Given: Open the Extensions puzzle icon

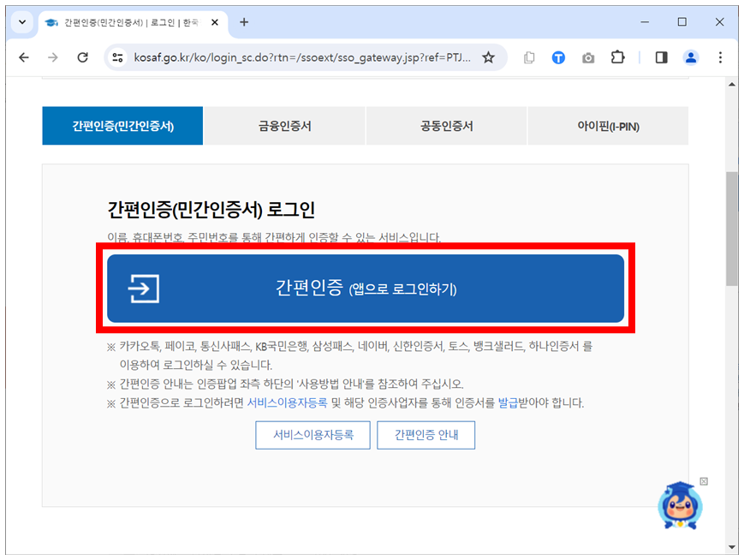Looking at the screenshot, I should 617,57.
